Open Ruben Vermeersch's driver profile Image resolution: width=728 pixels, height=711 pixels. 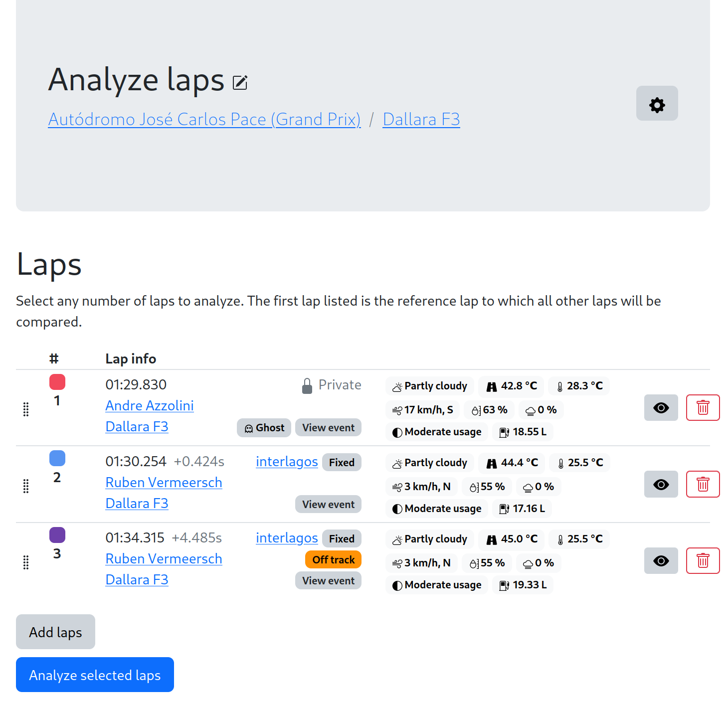pyautogui.click(x=164, y=482)
